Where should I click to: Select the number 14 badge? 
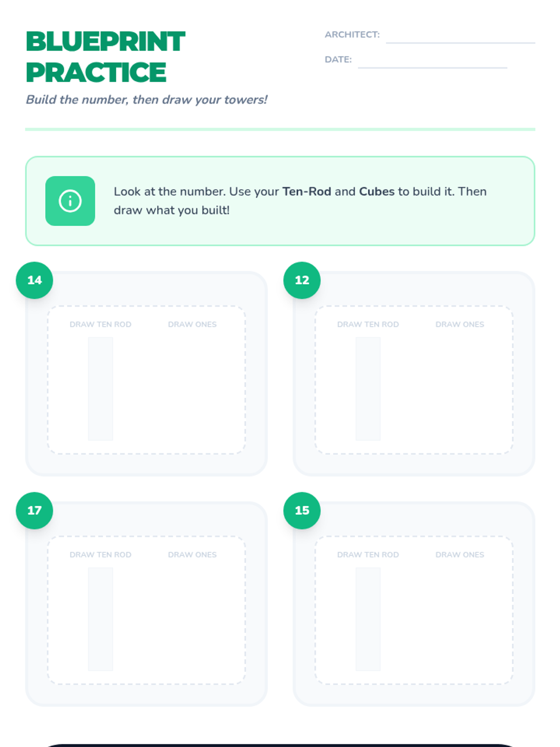[x=35, y=280]
